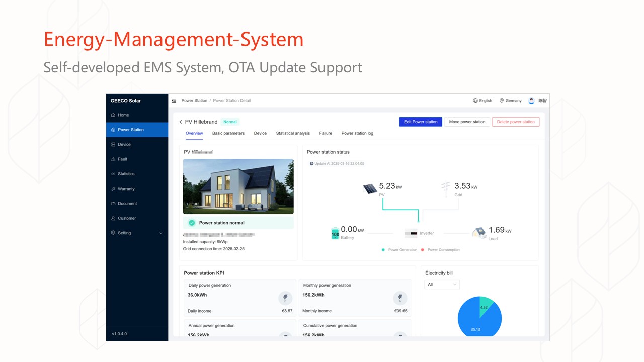Image resolution: width=644 pixels, height=362 pixels.
Task: Click the PV solar panel icon
Action: (x=370, y=189)
